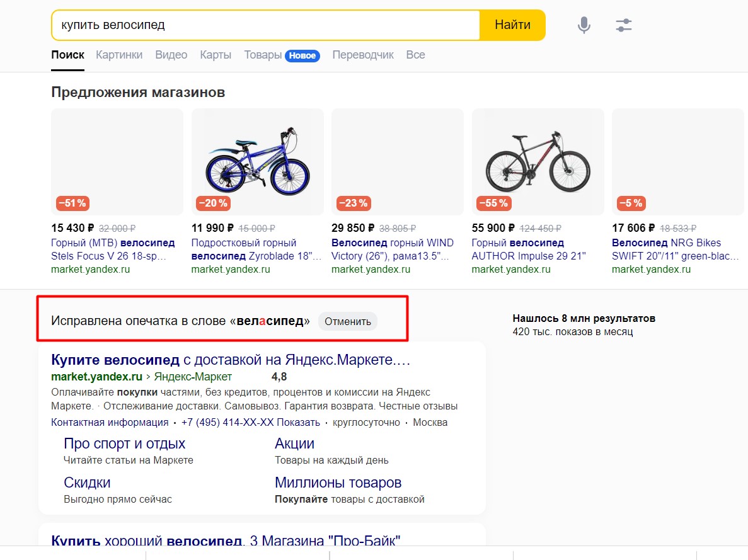
Task: Open the Товары tab
Action: pos(263,55)
